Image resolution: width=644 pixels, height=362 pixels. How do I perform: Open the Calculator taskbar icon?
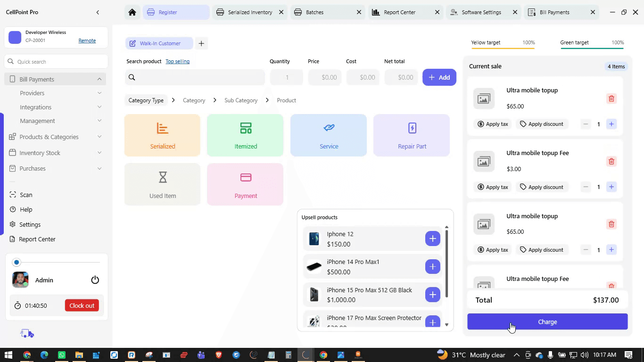[x=289, y=355]
